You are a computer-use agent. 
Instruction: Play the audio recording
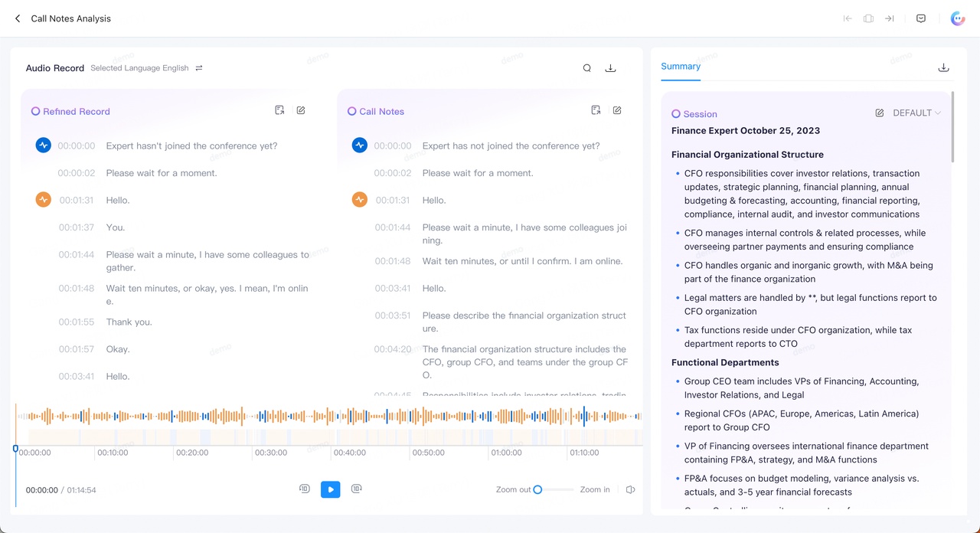coord(330,489)
